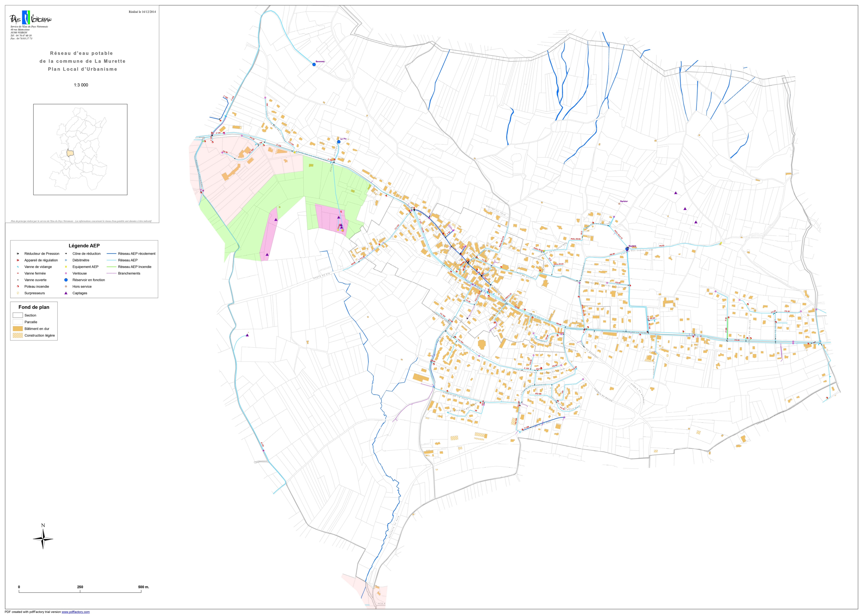The height and width of the screenshot is (616, 866).
Task: Click the 1:3 000 scale text
Action: (x=81, y=85)
